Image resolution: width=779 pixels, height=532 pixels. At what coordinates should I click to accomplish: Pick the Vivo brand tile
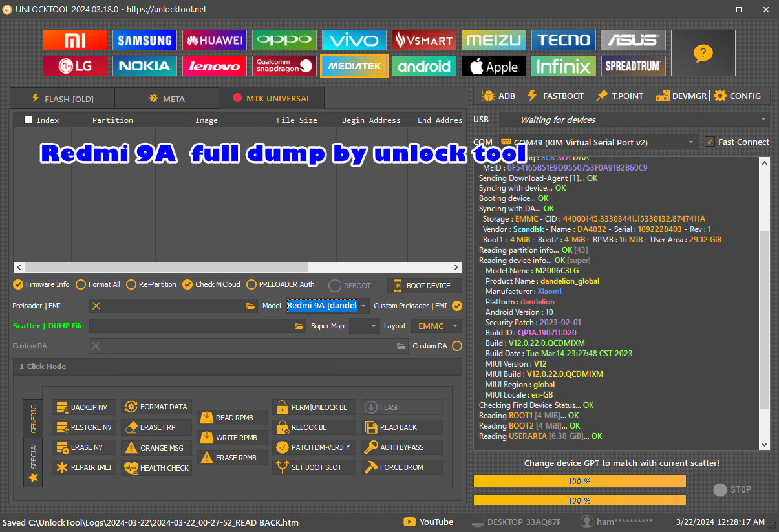click(x=354, y=40)
